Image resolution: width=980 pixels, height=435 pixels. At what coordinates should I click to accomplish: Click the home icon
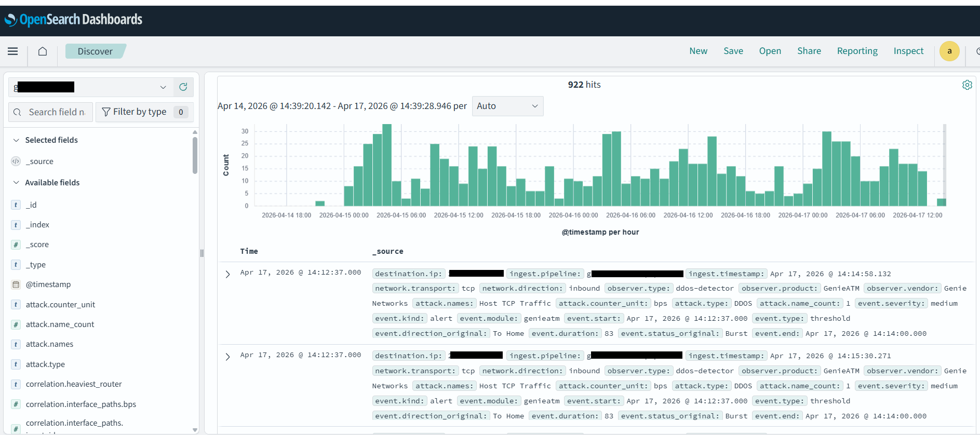(x=43, y=51)
